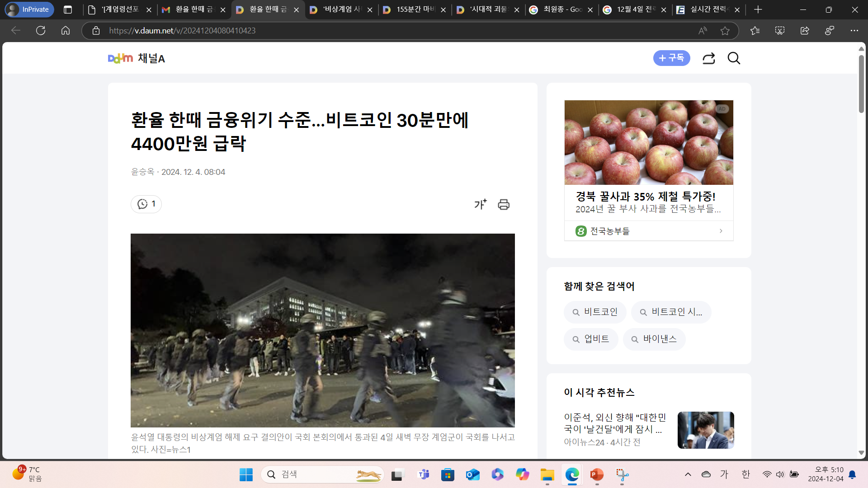868x488 pixels.
Task: Click the Edge refresh page icon
Action: (41, 30)
